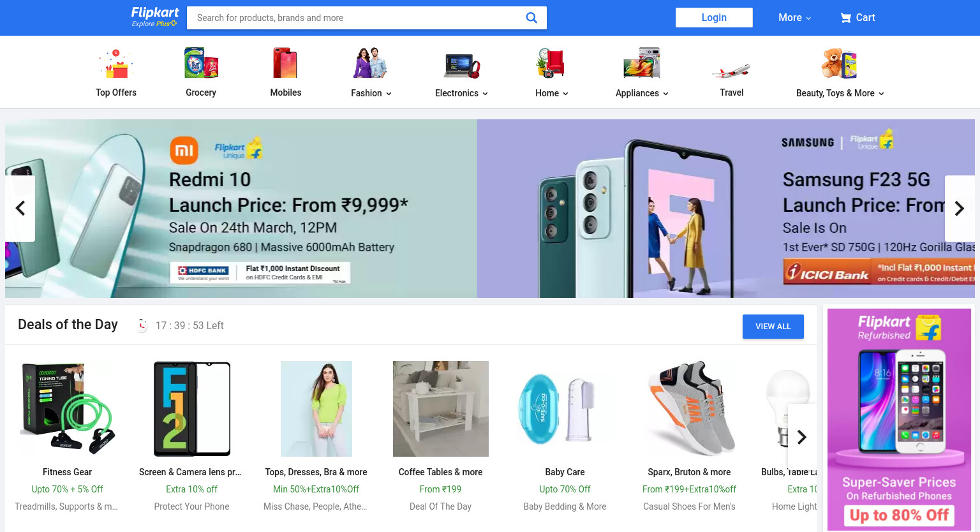This screenshot has height=532, width=980.
Task: Open the Fitness Gear deal thumbnail
Action: [x=68, y=409]
